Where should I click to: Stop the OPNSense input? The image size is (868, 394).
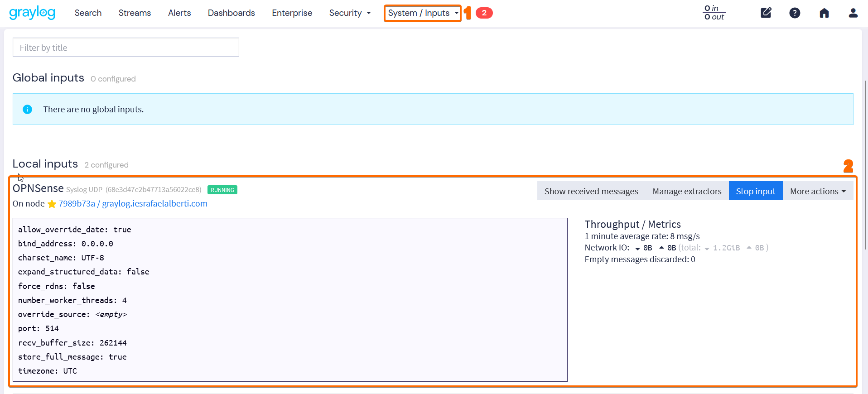756,191
